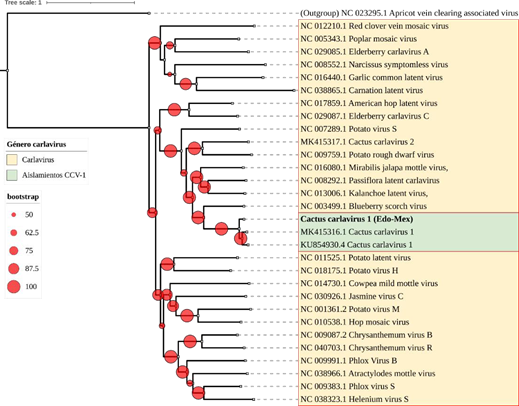Click the Género carlavirus legend title
519x406 pixels.
36,145
